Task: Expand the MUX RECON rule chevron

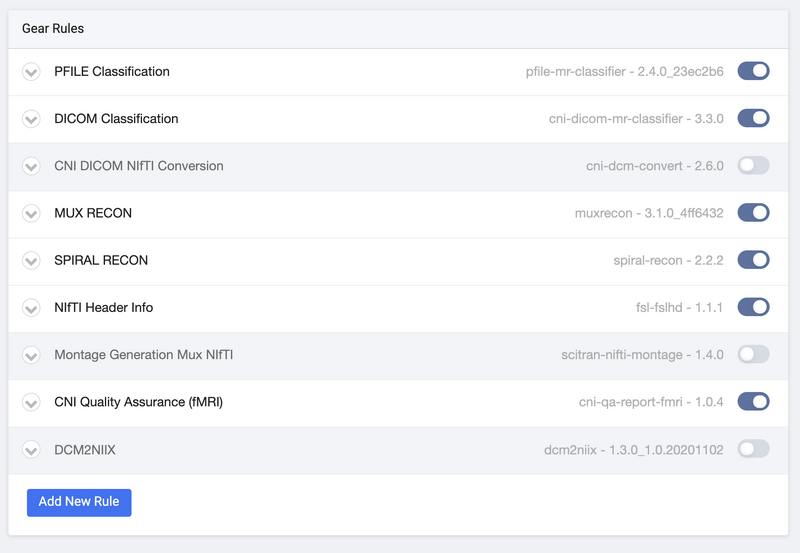Action: tap(31, 214)
